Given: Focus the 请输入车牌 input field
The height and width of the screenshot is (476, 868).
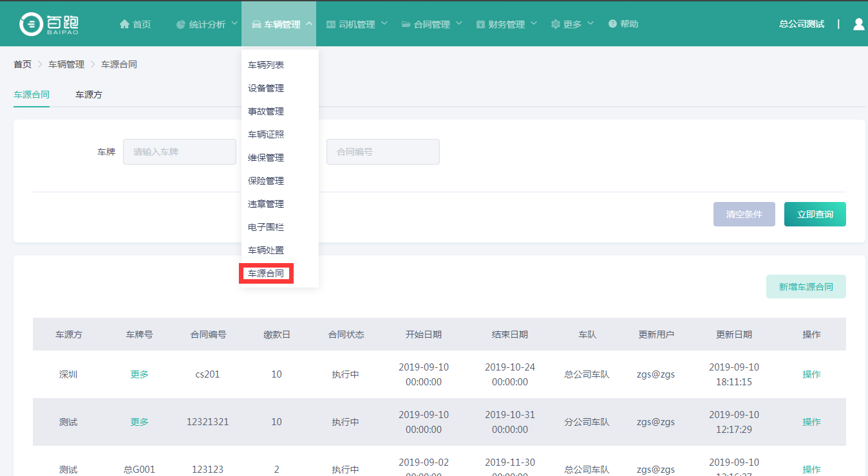Looking at the screenshot, I should 180,152.
